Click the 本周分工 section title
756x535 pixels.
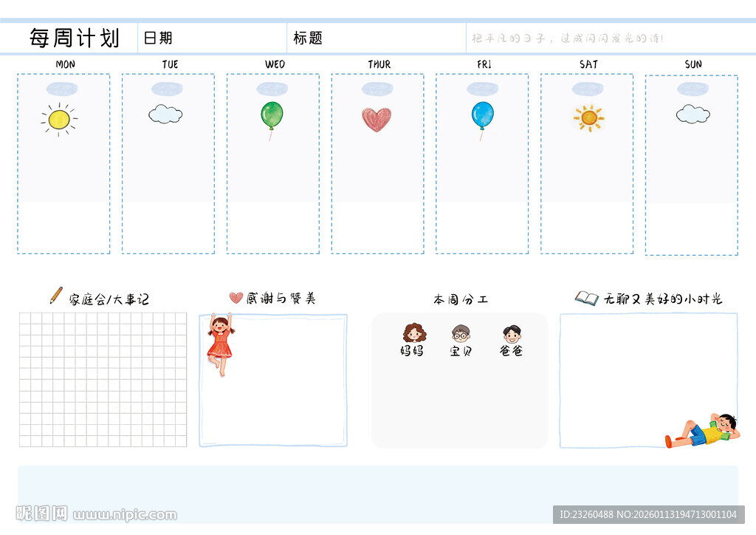click(461, 299)
